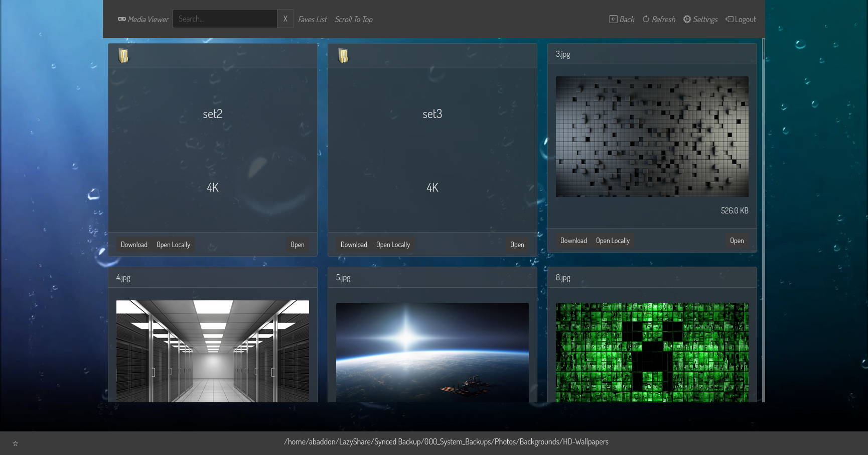Open set2 folder locally
The image size is (868, 455).
[x=173, y=245]
